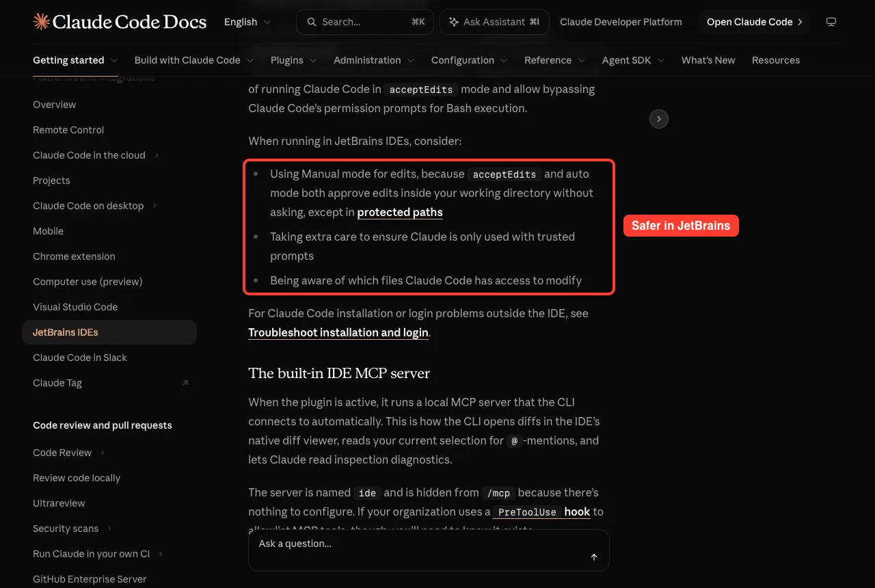This screenshot has width=875, height=588.
Task: Open the Reference dropdown menu
Action: (x=555, y=60)
